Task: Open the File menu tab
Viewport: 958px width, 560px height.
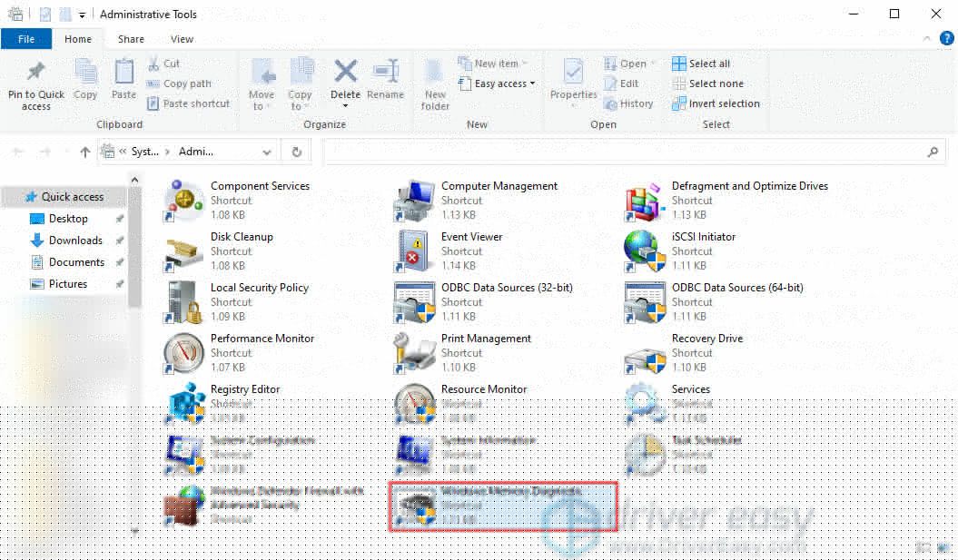Action: pyautogui.click(x=26, y=39)
